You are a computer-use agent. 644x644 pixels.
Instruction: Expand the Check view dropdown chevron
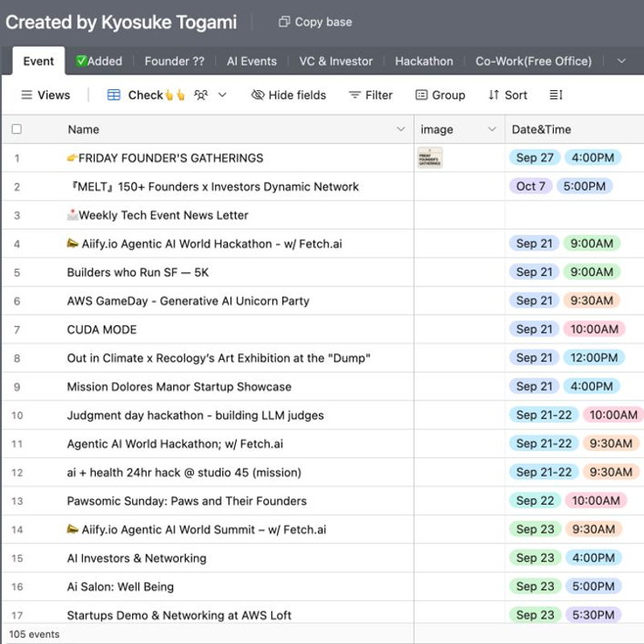click(x=223, y=95)
